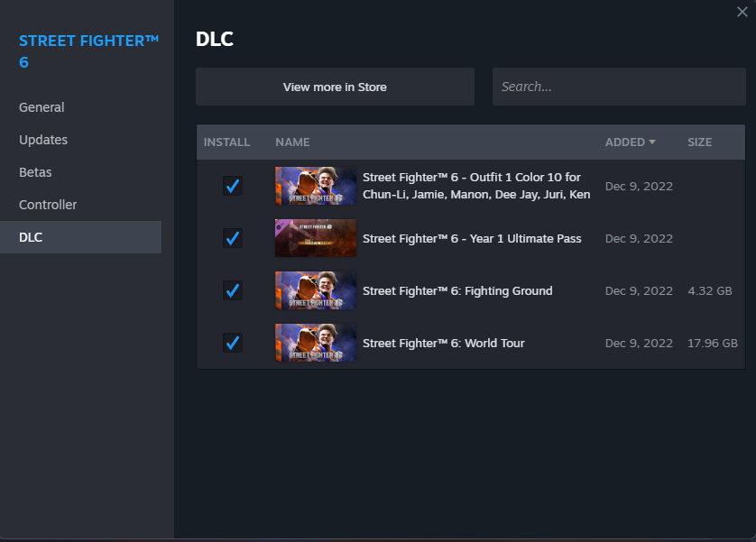Click the 4.32 GB size value
The width and height of the screenshot is (756, 542).
(x=710, y=291)
